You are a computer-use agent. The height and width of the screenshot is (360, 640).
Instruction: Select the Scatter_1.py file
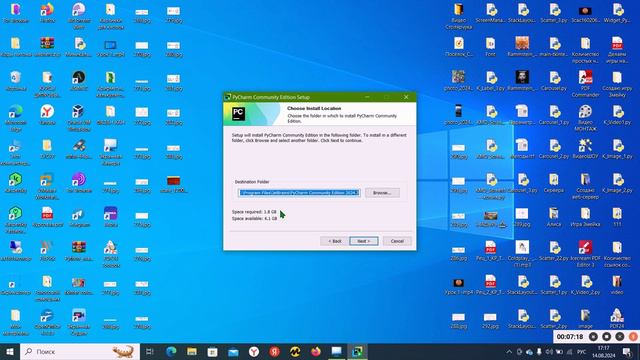point(554,285)
